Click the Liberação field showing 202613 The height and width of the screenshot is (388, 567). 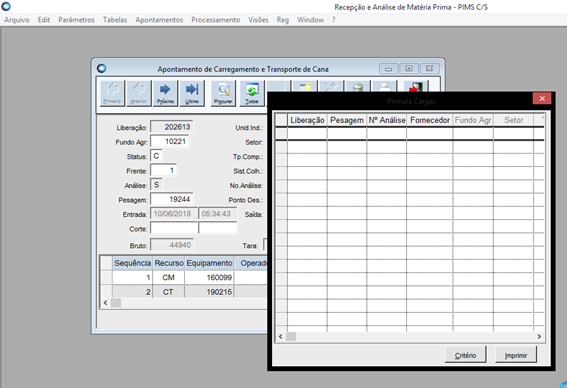pyautogui.click(x=171, y=127)
